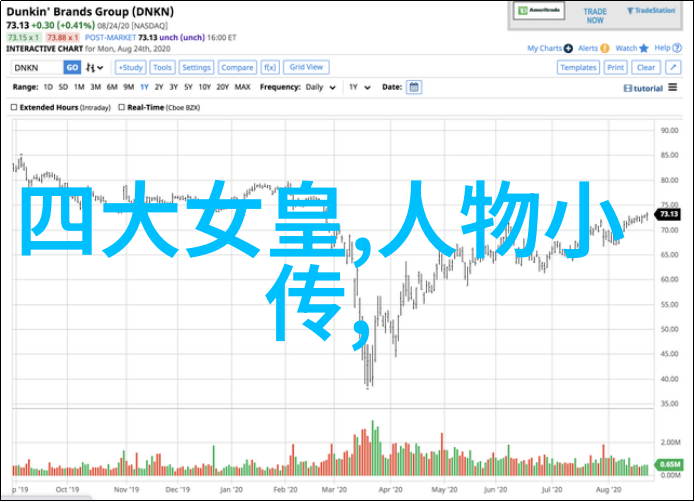Open the tutorial video link

[643, 89]
